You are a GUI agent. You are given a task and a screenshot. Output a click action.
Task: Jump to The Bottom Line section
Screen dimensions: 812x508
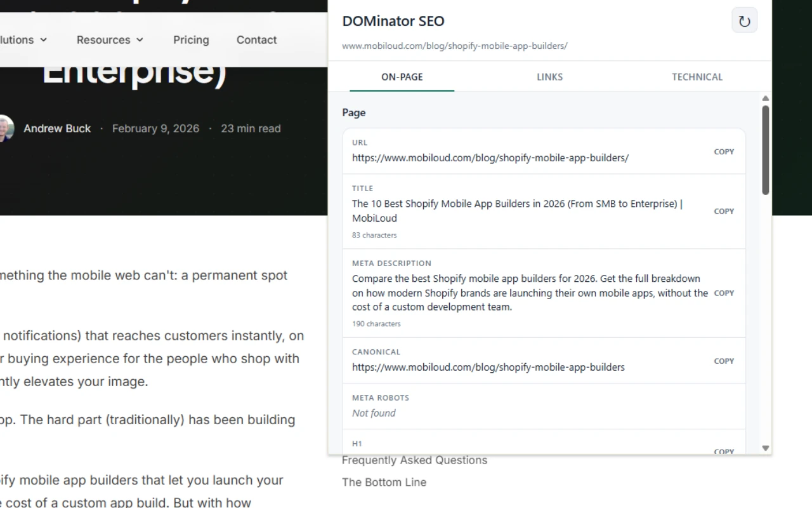click(384, 482)
